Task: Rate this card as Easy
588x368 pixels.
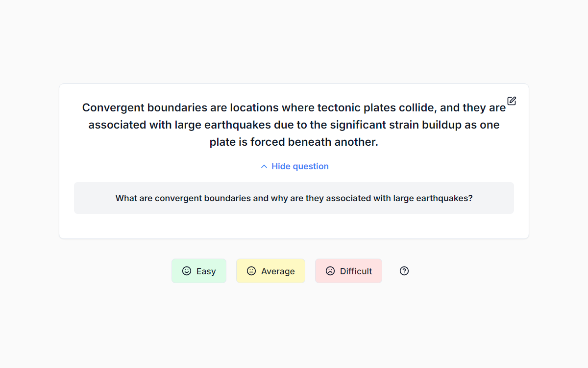Action: (199, 271)
